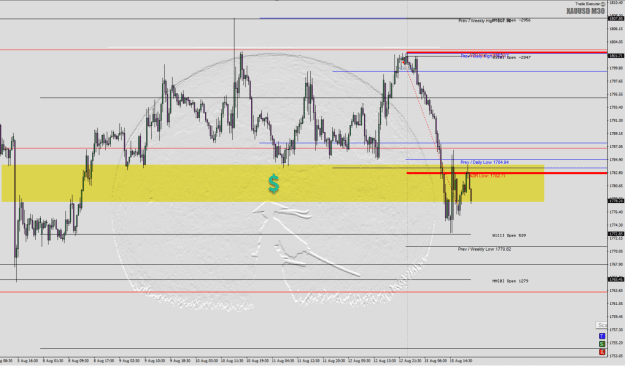Click the 'Open 1279' level label
Image resolution: width=625 pixels, height=366 pixels.
click(x=510, y=281)
